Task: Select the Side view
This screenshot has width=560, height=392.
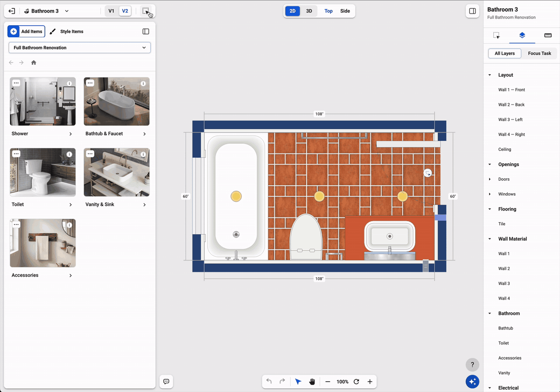Action: (345, 11)
